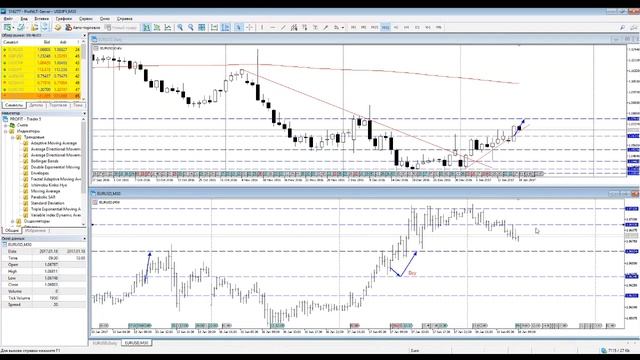Click the tile windows grid icon
The width and height of the screenshot is (640, 360).
click(201, 27)
